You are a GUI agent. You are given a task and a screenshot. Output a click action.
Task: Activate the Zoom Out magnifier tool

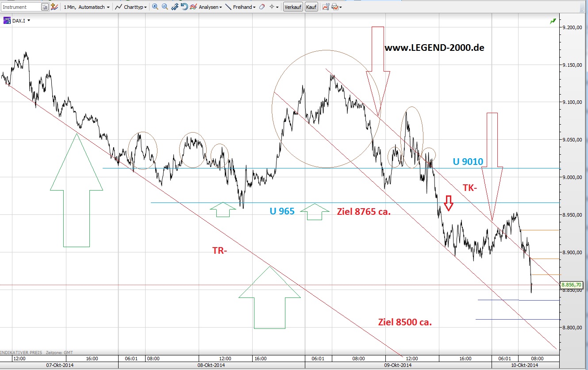pyautogui.click(x=165, y=7)
